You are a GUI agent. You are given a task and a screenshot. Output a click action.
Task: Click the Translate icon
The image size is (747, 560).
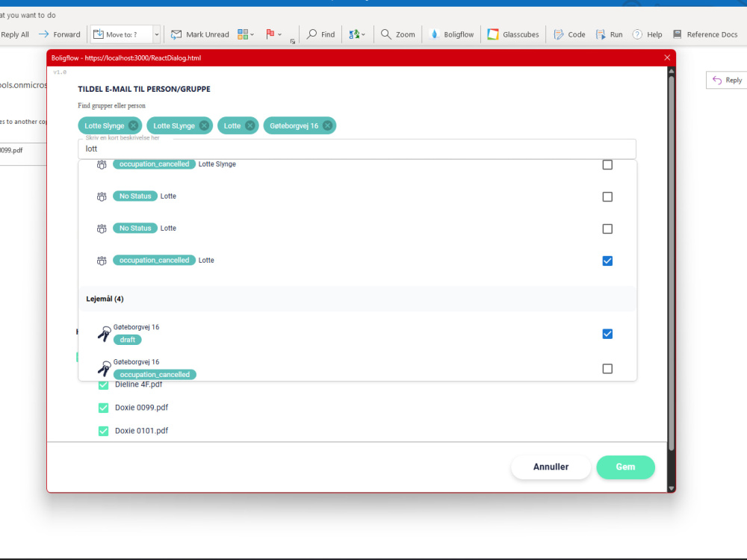point(354,34)
